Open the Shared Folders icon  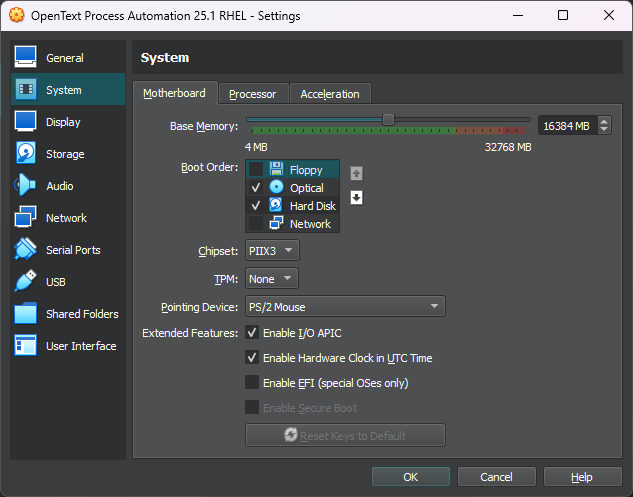[26, 314]
